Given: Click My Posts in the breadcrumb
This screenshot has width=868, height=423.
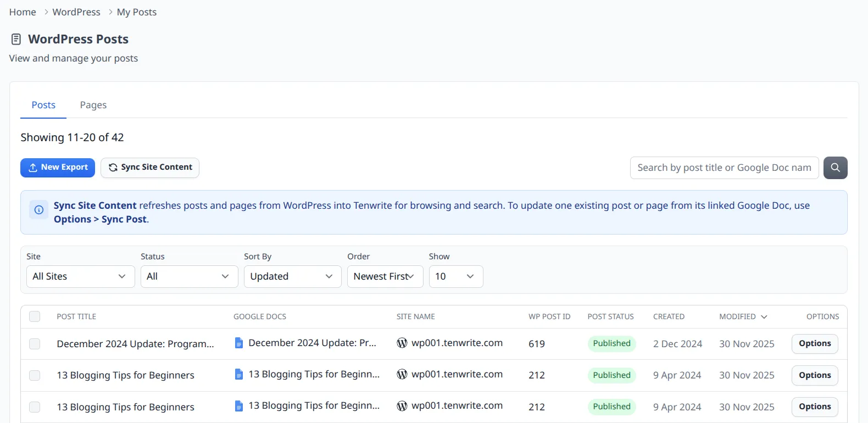Looking at the screenshot, I should click(x=137, y=12).
